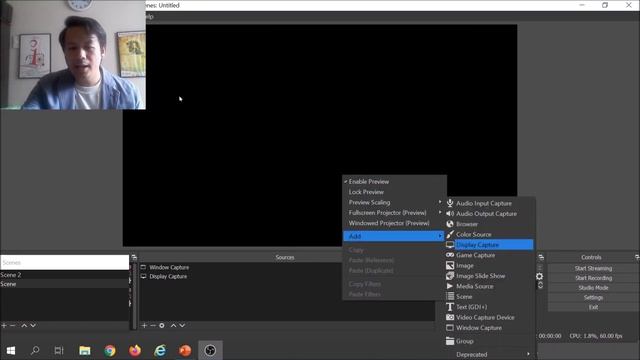Pop out the Scenes dock icon
Viewport: 640px width, 360px height.
tap(134, 258)
